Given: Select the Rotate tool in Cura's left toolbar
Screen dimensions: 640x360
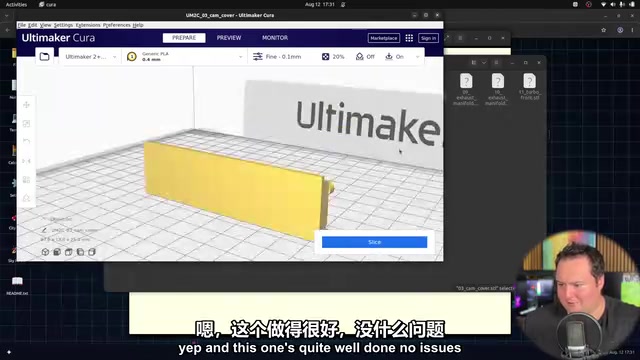Looking at the screenshot, I should coord(27,142).
